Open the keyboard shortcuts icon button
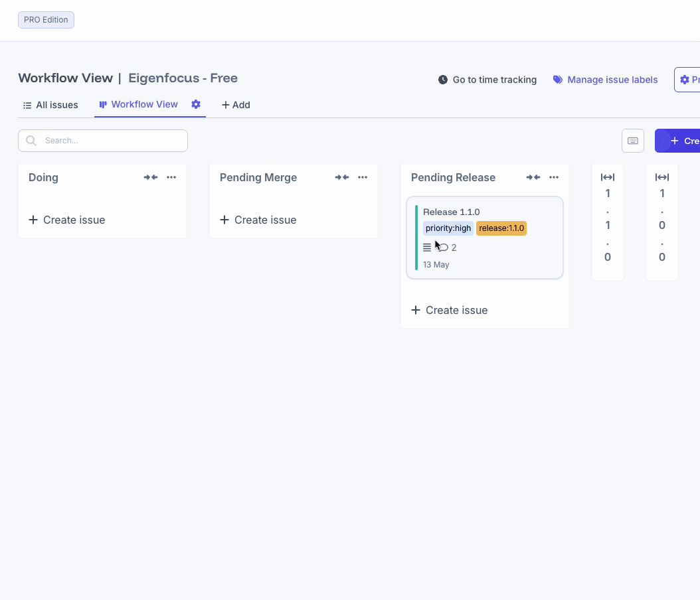700x600 pixels. tap(632, 141)
